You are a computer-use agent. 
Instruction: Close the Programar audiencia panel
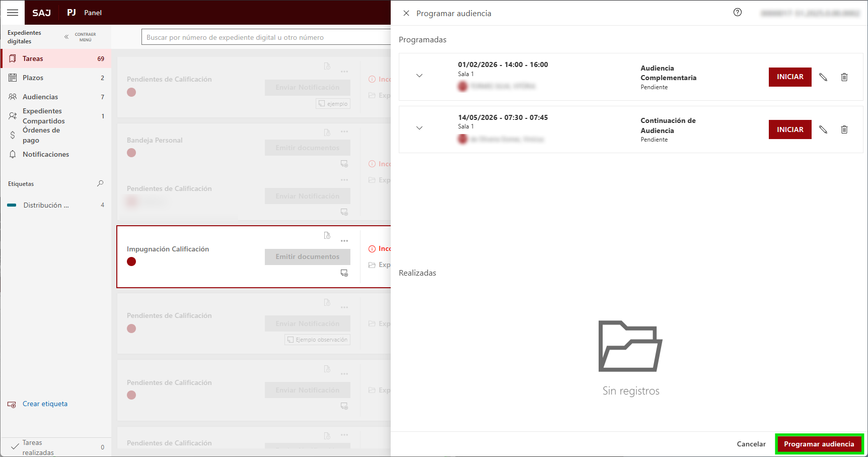click(406, 13)
